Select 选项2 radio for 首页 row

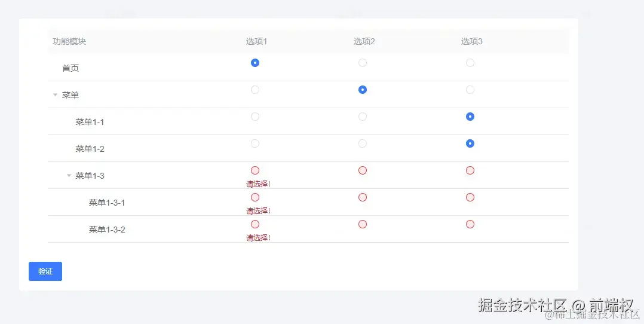click(x=363, y=63)
